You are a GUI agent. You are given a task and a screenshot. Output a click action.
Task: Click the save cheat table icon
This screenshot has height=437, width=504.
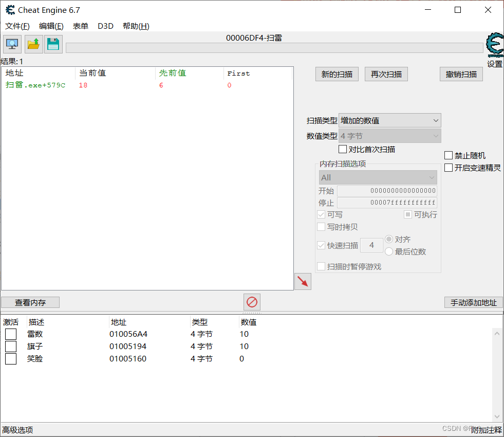click(53, 44)
